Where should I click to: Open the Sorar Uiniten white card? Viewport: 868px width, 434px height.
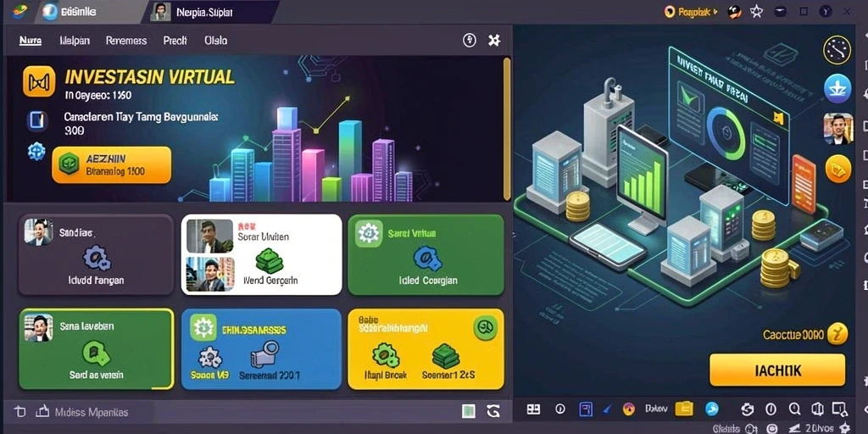coord(261,254)
